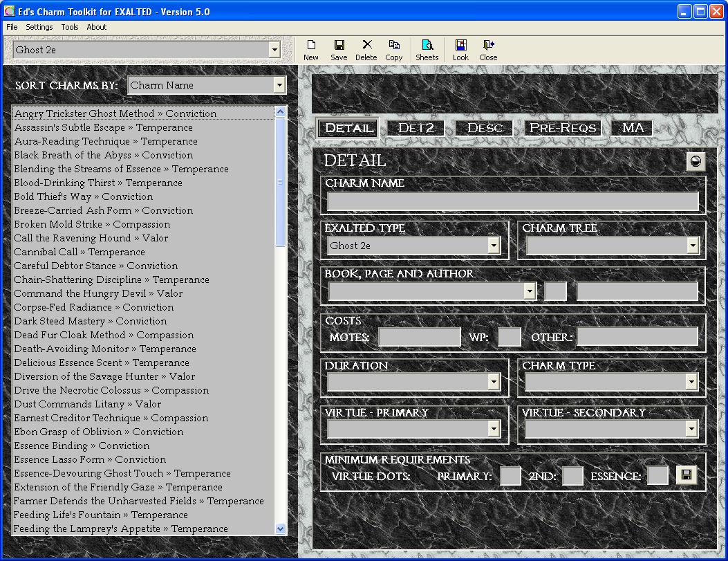
Task: Click the Charm Name input field
Action: point(512,201)
